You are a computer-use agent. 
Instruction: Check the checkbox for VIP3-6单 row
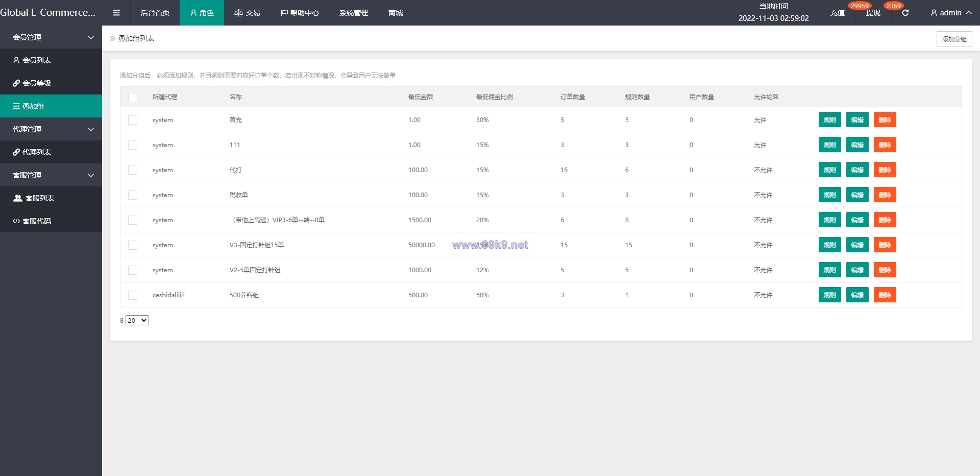coord(133,220)
